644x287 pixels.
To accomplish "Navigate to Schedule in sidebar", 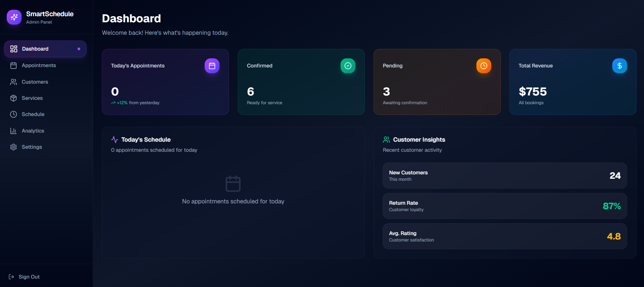I will point(33,114).
